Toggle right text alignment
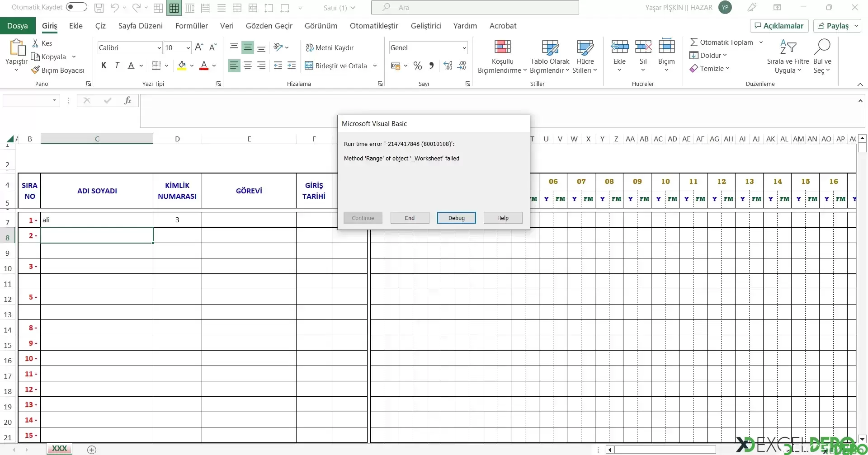 pyautogui.click(x=261, y=66)
